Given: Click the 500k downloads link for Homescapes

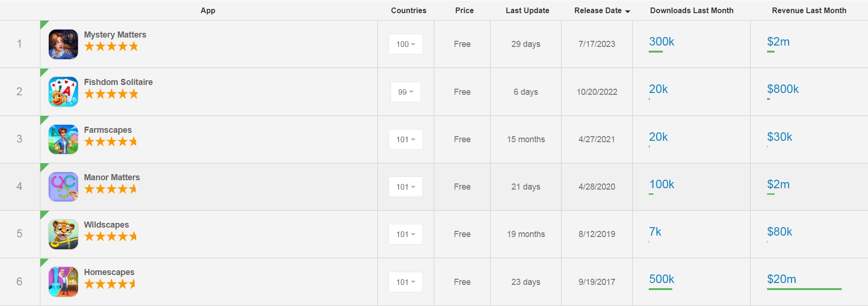Looking at the screenshot, I should 661,279.
